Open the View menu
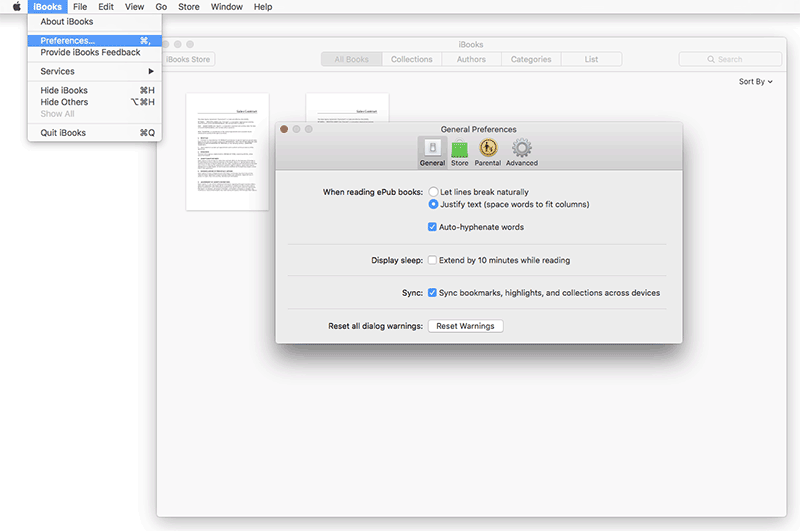 click(x=134, y=7)
